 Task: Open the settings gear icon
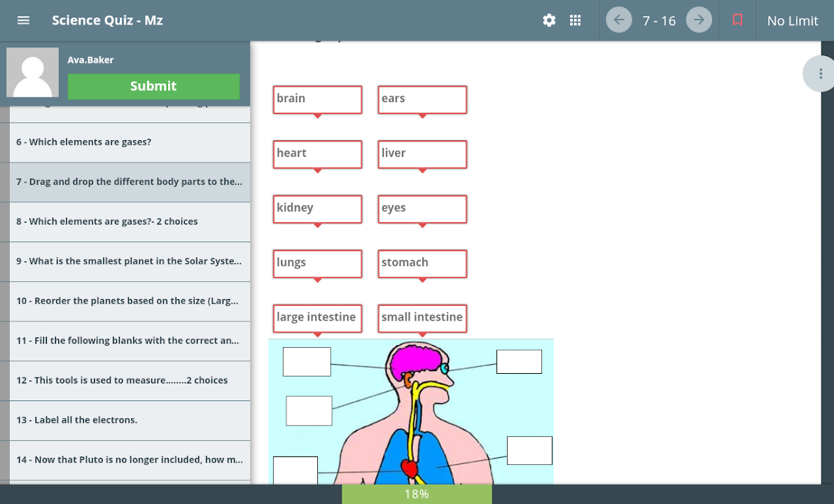(549, 20)
